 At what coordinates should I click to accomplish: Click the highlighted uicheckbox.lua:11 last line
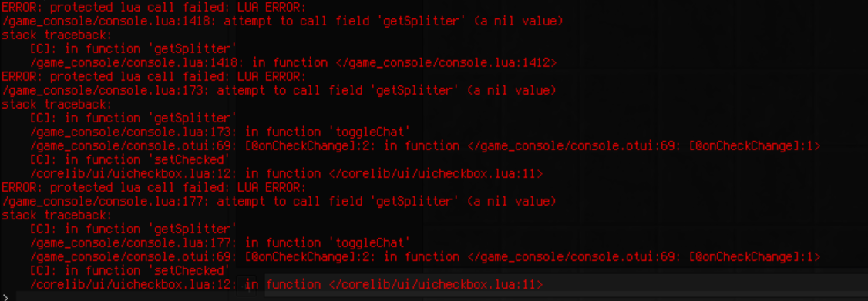(x=286, y=284)
